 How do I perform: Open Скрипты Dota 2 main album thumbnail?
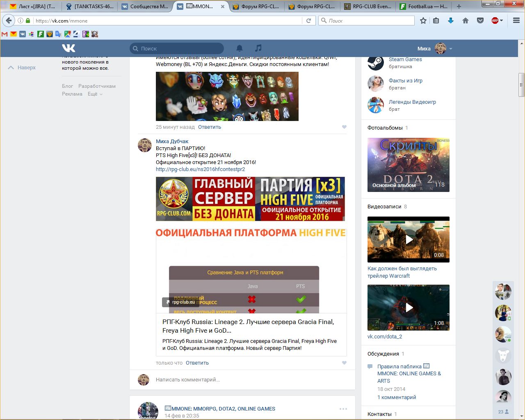pos(409,165)
